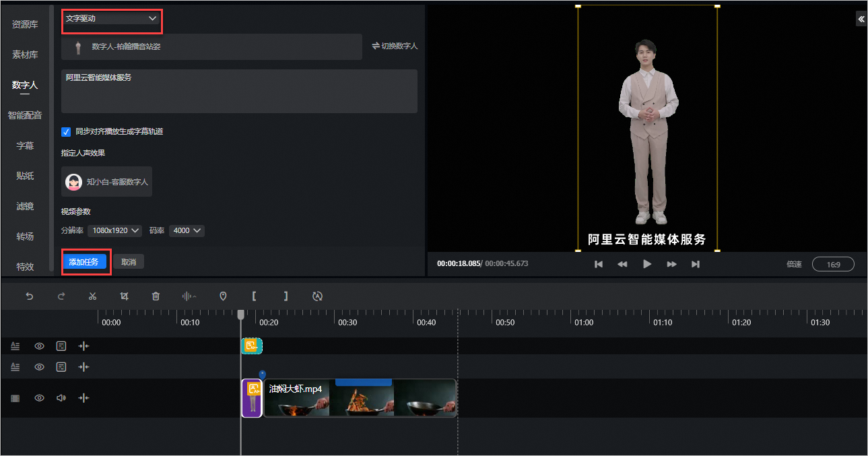Skip to the next clip end
The image size is (868, 456).
point(696,264)
